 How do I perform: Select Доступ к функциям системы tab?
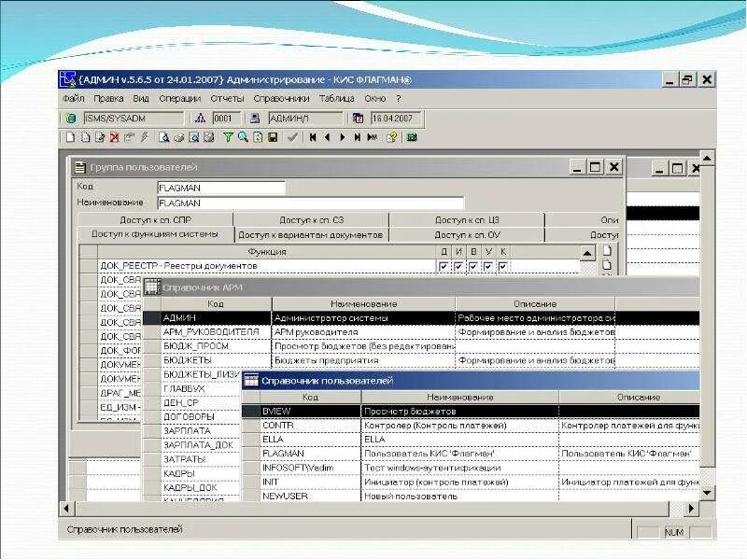point(155,234)
